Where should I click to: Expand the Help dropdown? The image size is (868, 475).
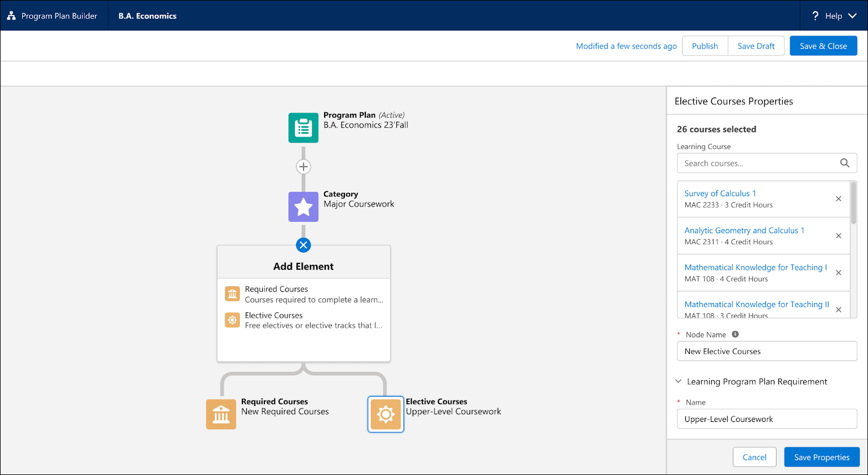pyautogui.click(x=838, y=15)
